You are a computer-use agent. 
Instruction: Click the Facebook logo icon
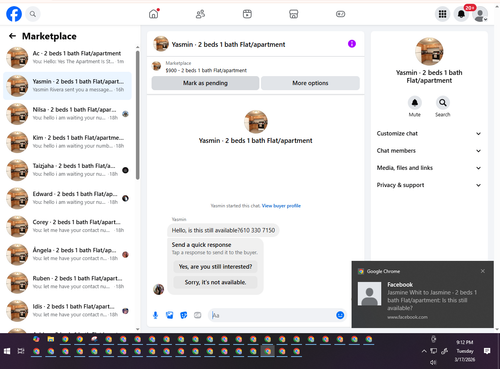pyautogui.click(x=14, y=14)
